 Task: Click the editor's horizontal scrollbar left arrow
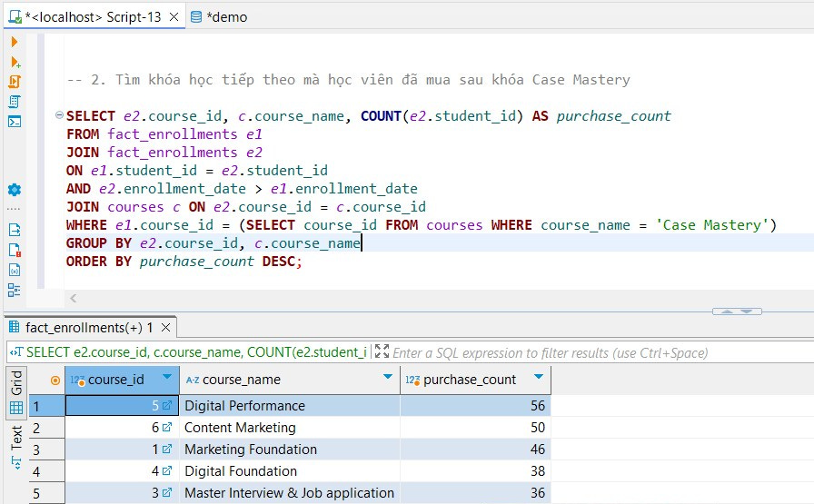pos(74,298)
